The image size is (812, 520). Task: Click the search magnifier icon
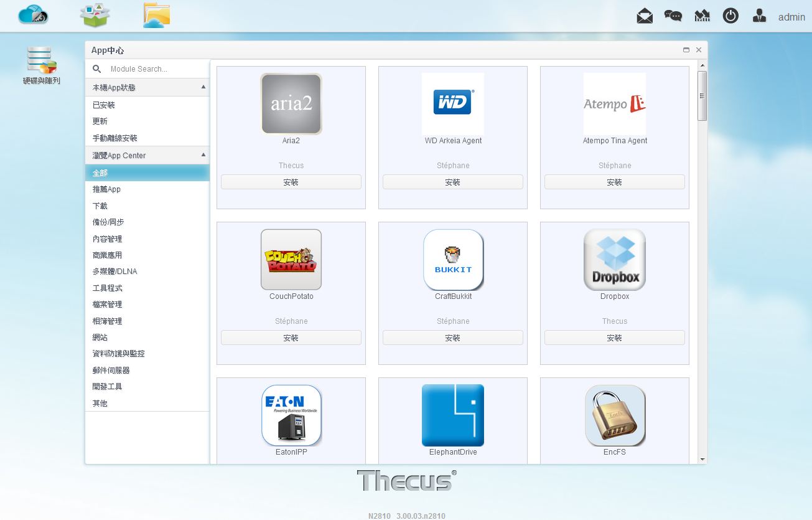pyautogui.click(x=96, y=69)
